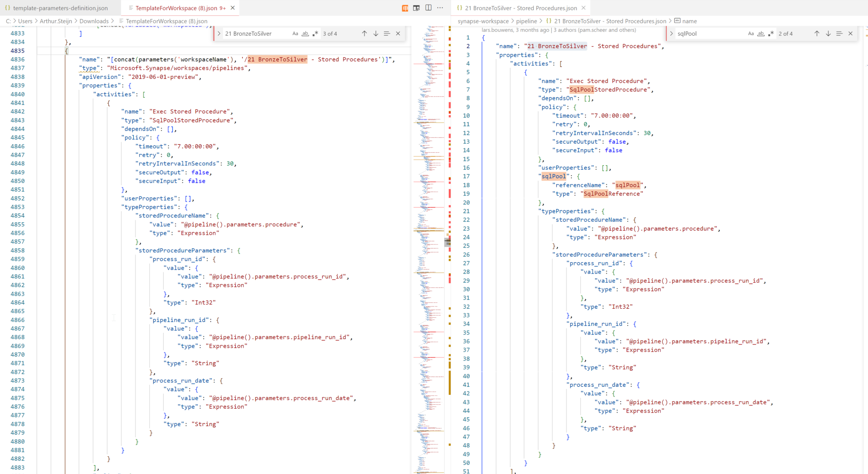The height and width of the screenshot is (474, 868).
Task: Click find in selection in the left find widget
Action: [387, 34]
